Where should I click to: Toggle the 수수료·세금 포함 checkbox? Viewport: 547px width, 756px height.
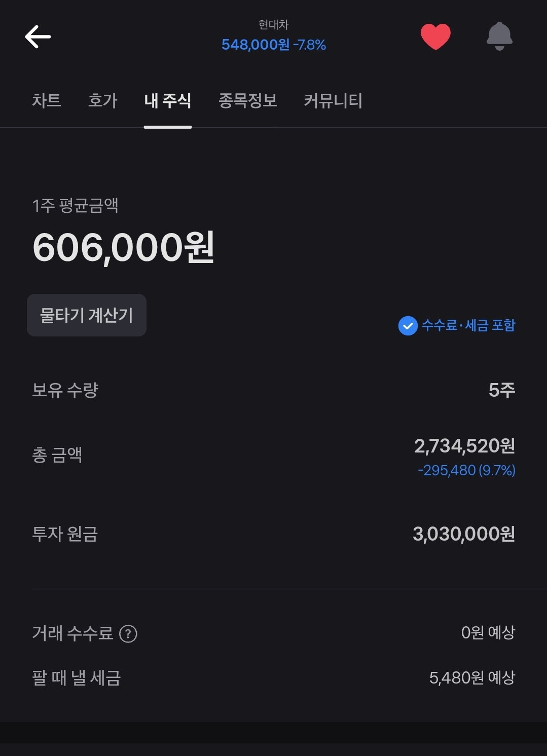click(408, 326)
